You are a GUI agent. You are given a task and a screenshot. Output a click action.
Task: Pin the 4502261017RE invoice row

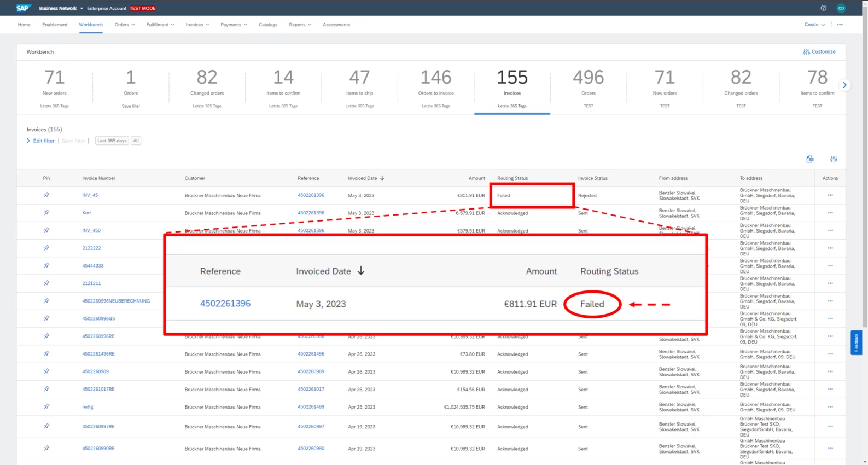click(x=46, y=389)
